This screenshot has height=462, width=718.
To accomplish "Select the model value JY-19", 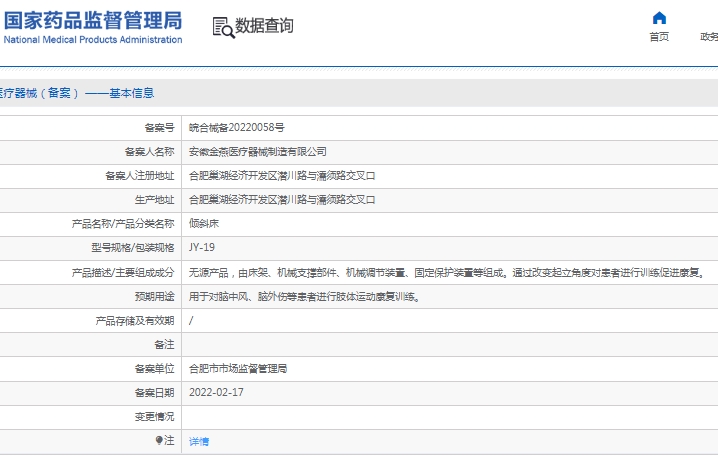I will click(201, 247).
